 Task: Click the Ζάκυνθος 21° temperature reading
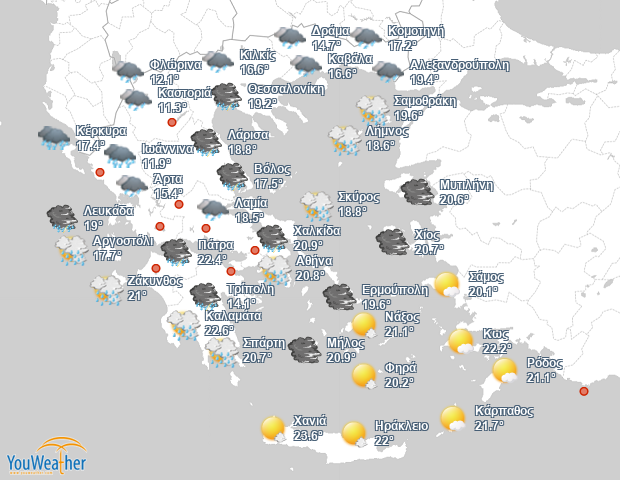(137, 295)
